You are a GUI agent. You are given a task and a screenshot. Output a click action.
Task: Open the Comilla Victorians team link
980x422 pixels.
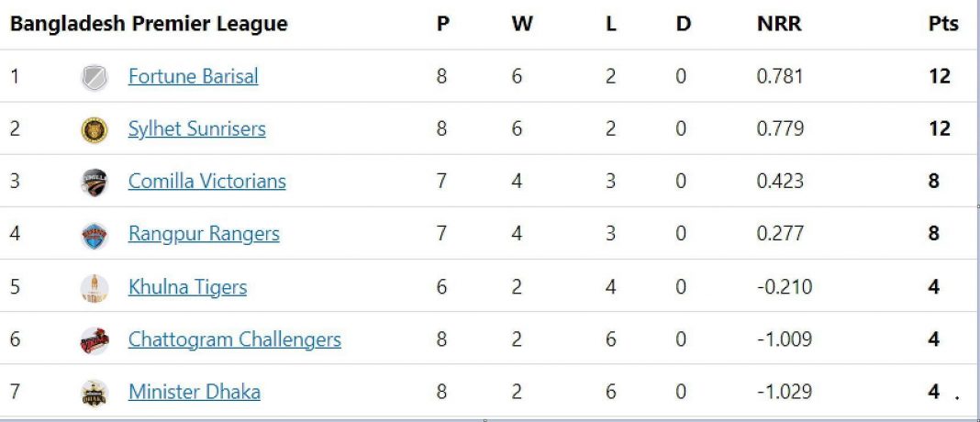point(206,182)
